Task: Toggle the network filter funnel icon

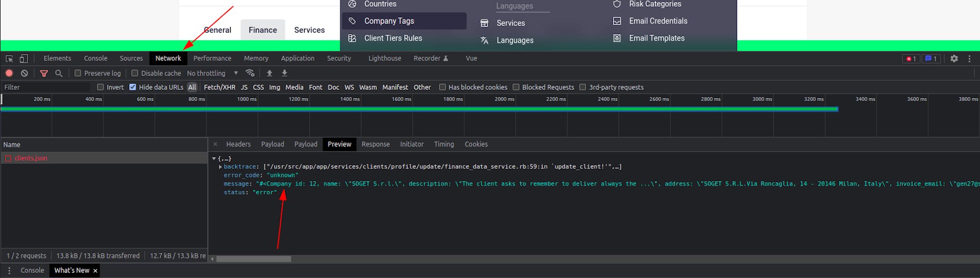Action: click(x=44, y=73)
